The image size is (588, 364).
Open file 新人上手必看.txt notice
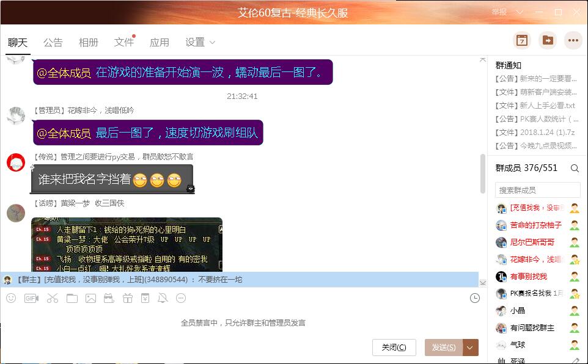(535, 106)
